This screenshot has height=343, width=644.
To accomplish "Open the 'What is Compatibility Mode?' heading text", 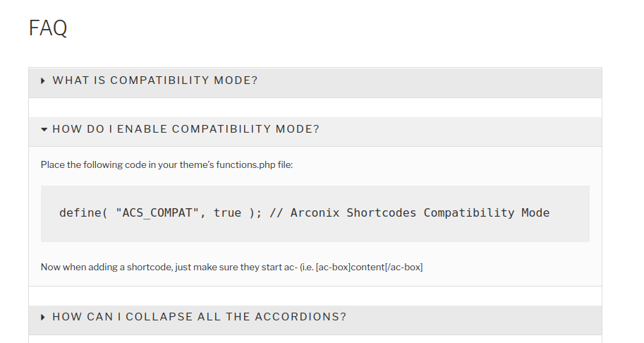I will click(x=155, y=80).
